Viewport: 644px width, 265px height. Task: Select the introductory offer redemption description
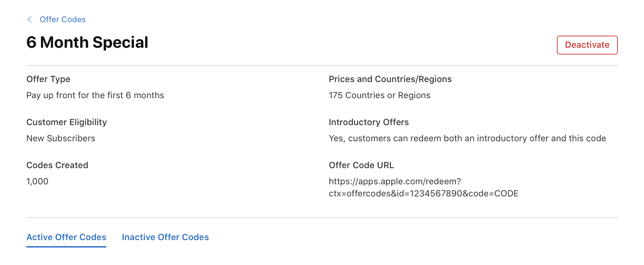467,138
